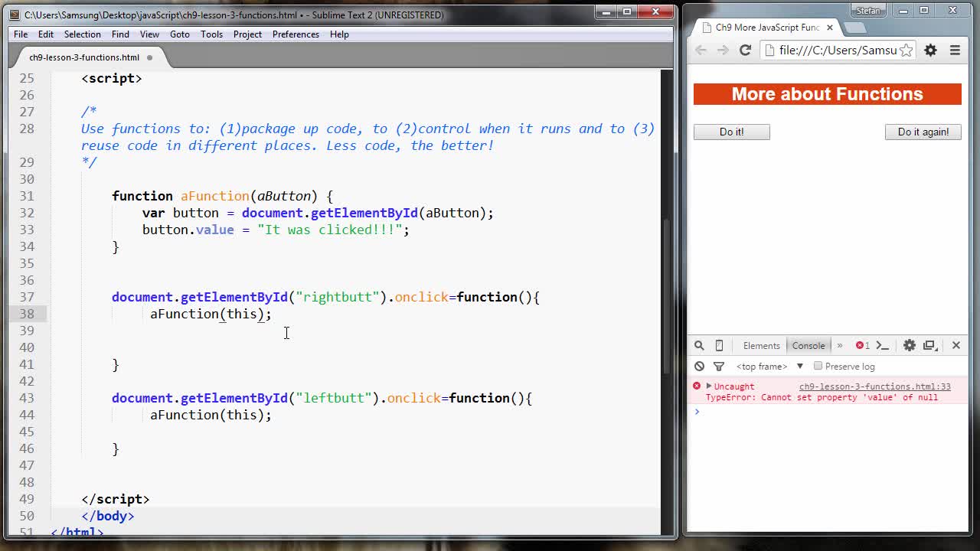Change the DevTools dock side icon
Image resolution: width=980 pixels, height=551 pixels.
pyautogui.click(x=930, y=346)
